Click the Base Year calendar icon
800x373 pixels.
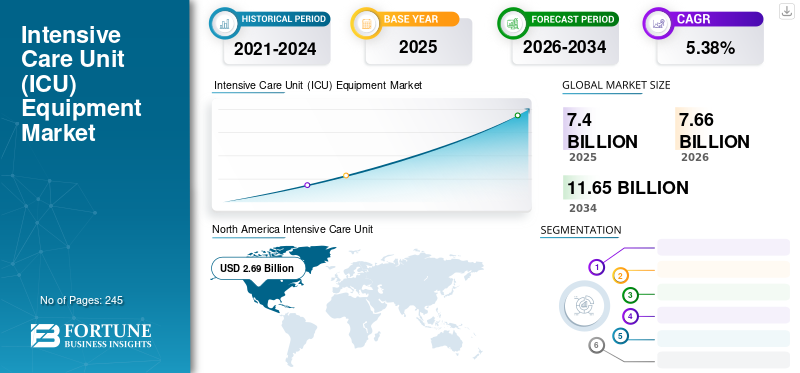pos(366,23)
